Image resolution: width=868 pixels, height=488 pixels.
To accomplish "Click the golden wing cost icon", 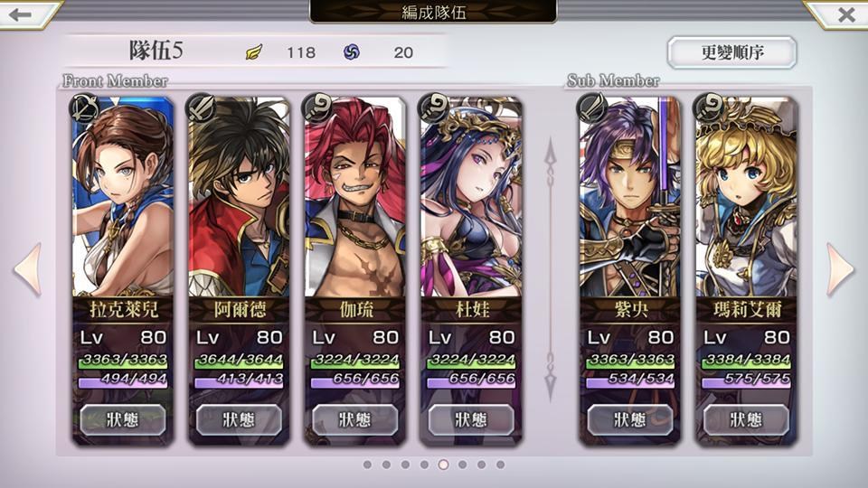I will coord(254,52).
